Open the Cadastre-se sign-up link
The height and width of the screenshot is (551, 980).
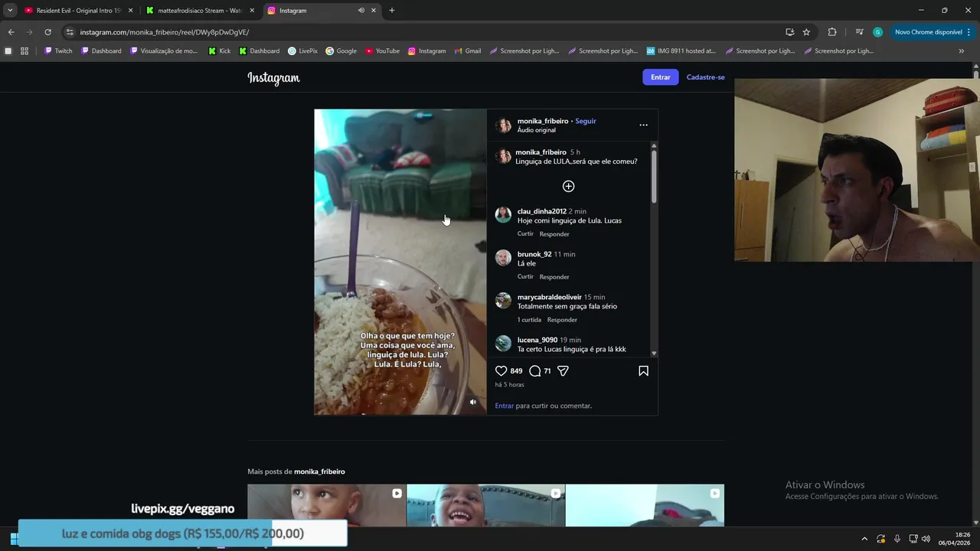(x=705, y=77)
